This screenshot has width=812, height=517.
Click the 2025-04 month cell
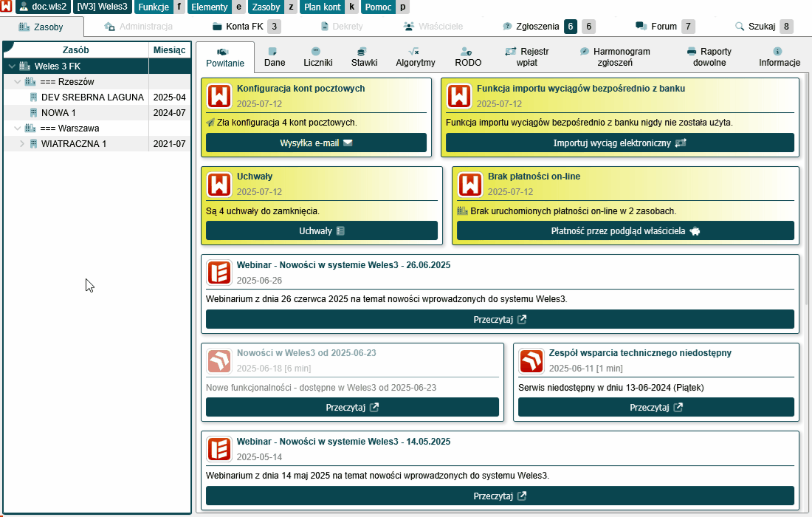(169, 97)
